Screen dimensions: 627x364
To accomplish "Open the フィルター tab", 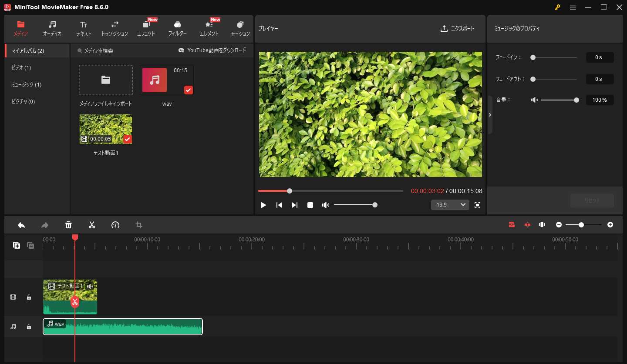I will point(178,28).
